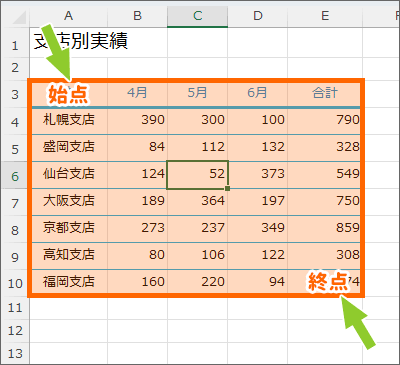The height and width of the screenshot is (365, 400).
Task: Select cell containing 549
Action: (x=325, y=175)
